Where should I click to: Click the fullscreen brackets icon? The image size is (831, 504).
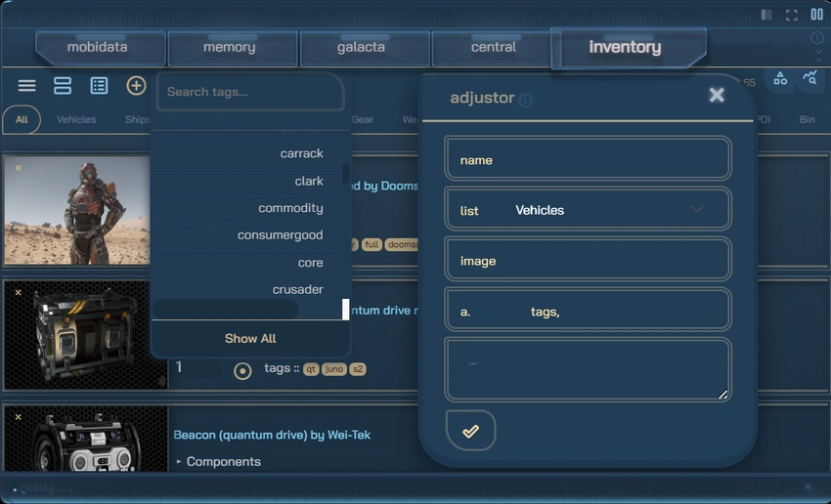click(x=792, y=16)
